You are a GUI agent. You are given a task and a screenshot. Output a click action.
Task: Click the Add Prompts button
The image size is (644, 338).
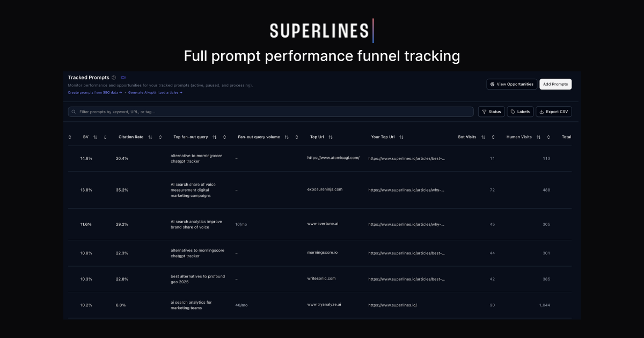[555, 84]
